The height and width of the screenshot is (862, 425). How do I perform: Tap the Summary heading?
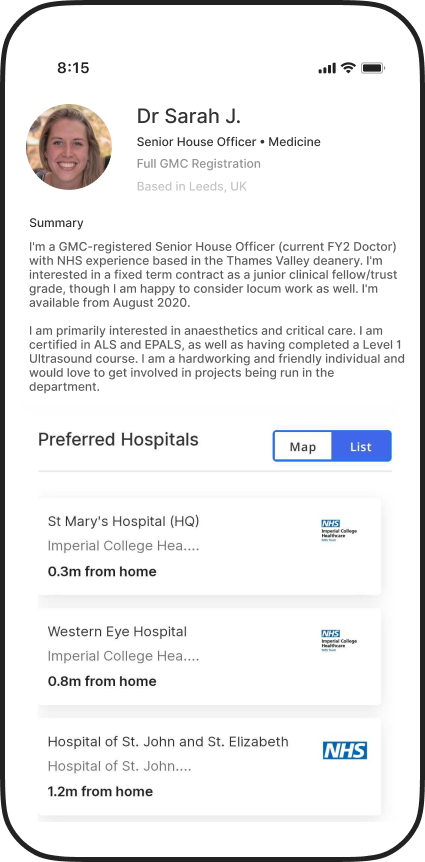click(56, 223)
